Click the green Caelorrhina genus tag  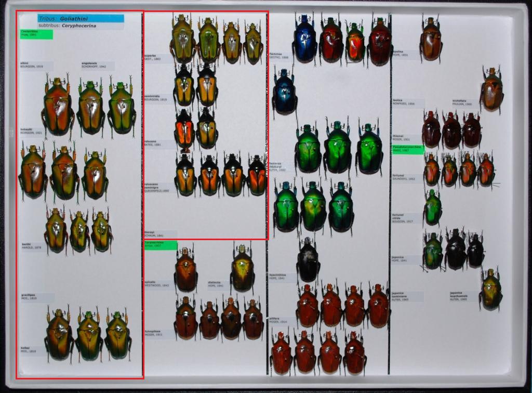click(x=36, y=34)
